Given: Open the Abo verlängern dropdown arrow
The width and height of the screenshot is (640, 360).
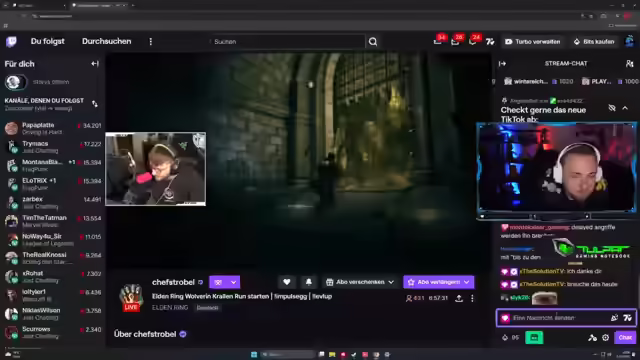Looking at the screenshot, I should (x=467, y=282).
